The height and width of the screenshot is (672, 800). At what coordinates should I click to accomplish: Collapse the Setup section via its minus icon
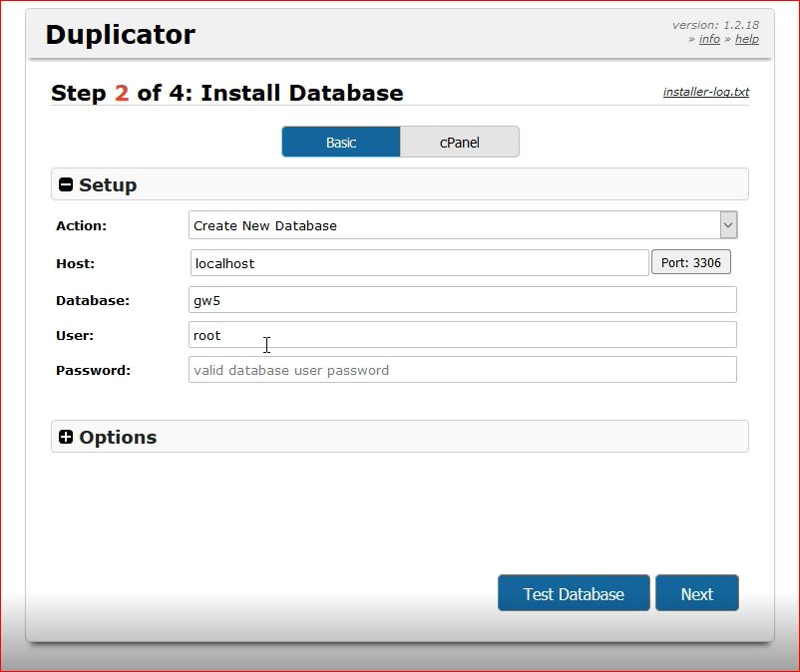[66, 184]
